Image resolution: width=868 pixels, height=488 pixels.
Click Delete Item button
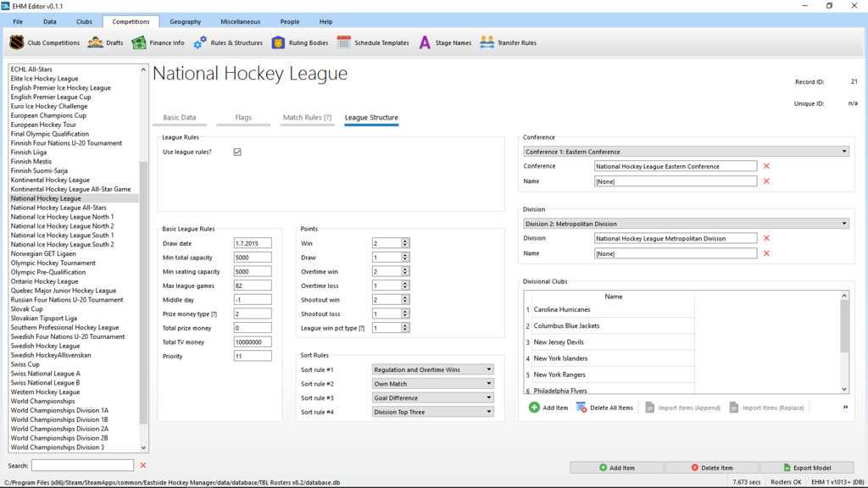tap(712, 468)
